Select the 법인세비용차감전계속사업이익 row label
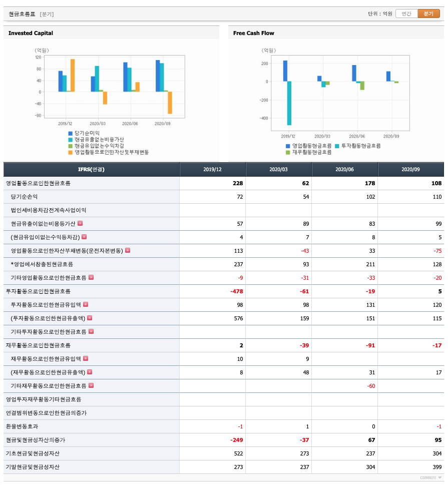 coord(49,210)
